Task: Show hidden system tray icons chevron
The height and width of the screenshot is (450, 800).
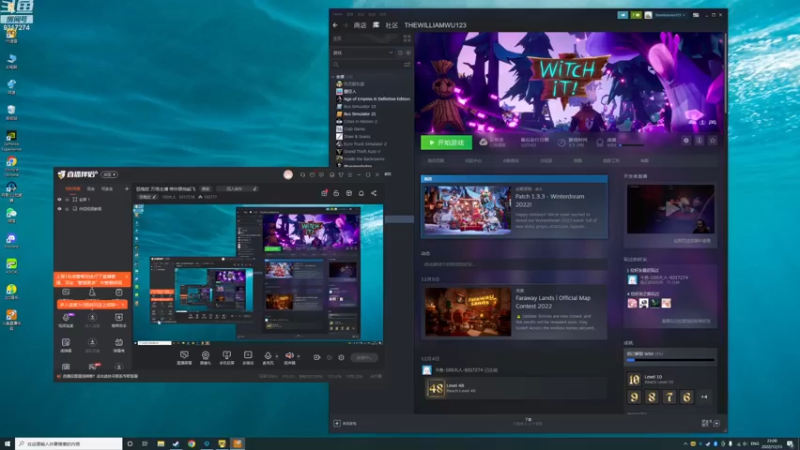Action: click(x=685, y=444)
